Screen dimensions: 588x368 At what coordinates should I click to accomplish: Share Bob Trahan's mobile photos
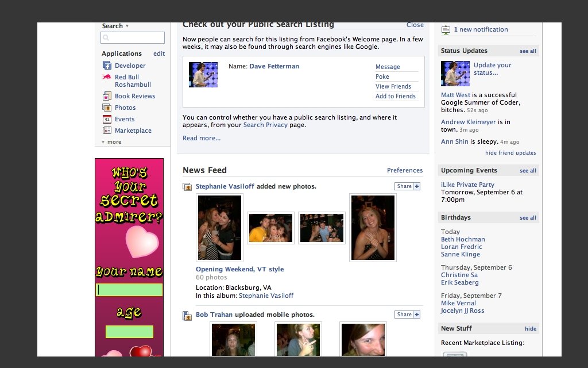pyautogui.click(x=407, y=315)
